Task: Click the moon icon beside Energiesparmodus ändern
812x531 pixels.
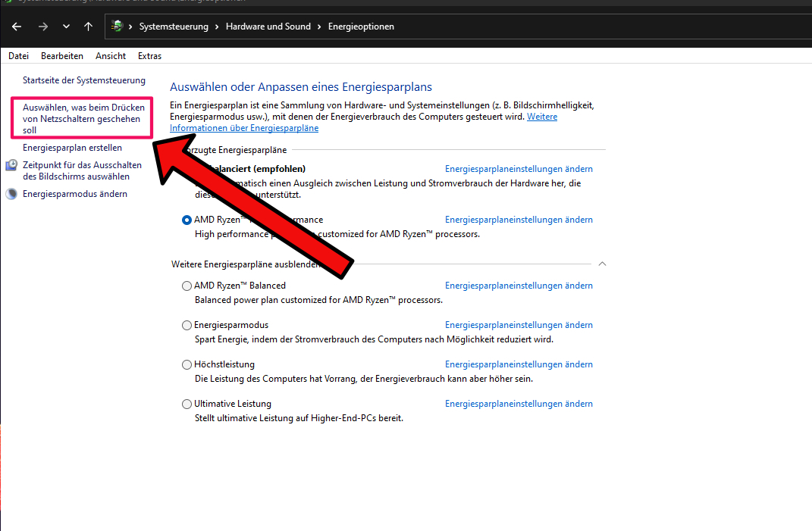Action: [x=11, y=194]
